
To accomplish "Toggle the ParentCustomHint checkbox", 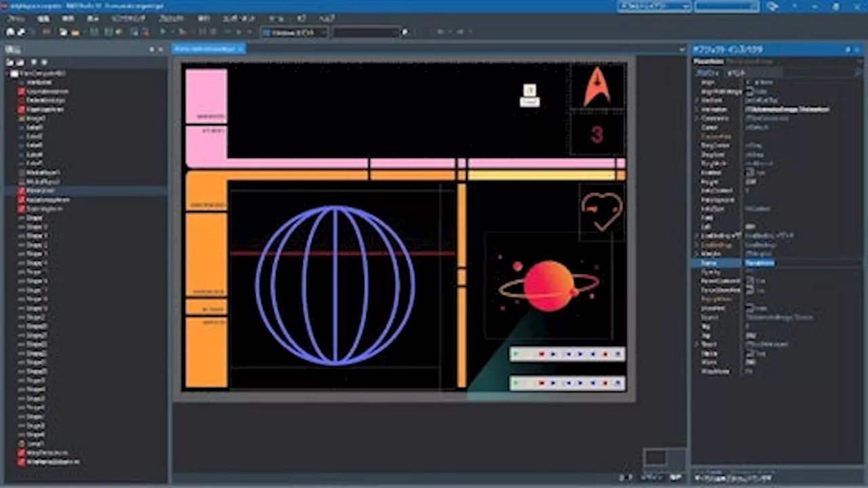I will coord(749,281).
